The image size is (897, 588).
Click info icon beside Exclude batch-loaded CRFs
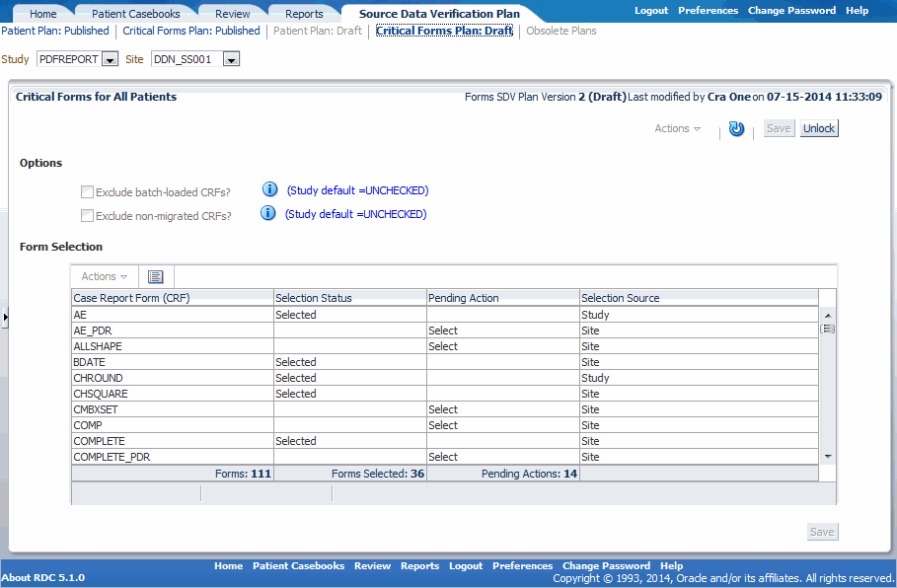(x=269, y=189)
